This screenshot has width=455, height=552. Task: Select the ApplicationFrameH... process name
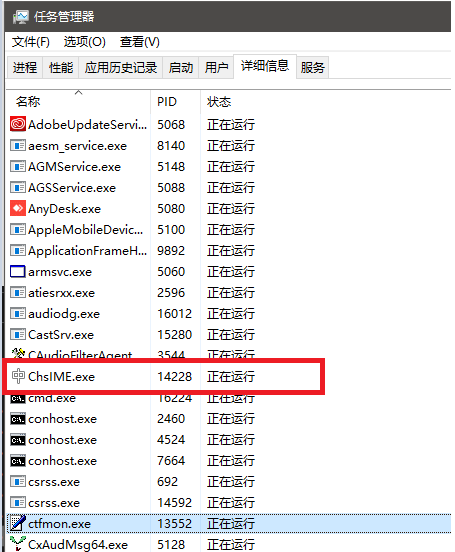87,251
